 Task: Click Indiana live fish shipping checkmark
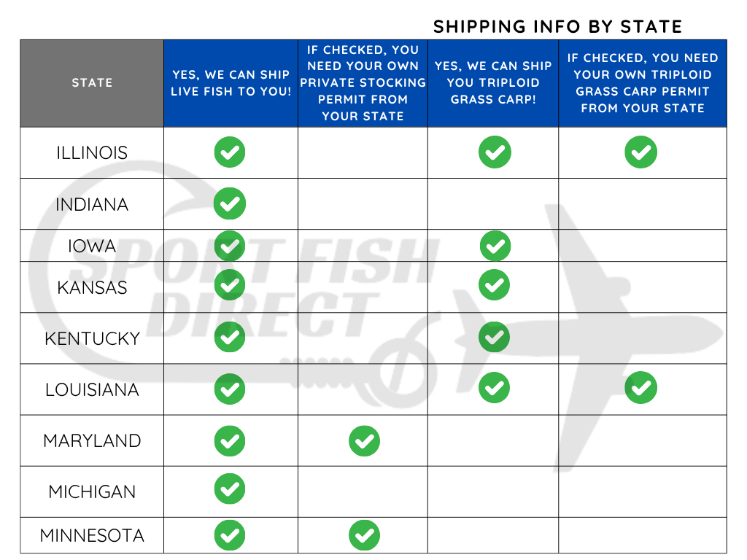tap(230, 203)
